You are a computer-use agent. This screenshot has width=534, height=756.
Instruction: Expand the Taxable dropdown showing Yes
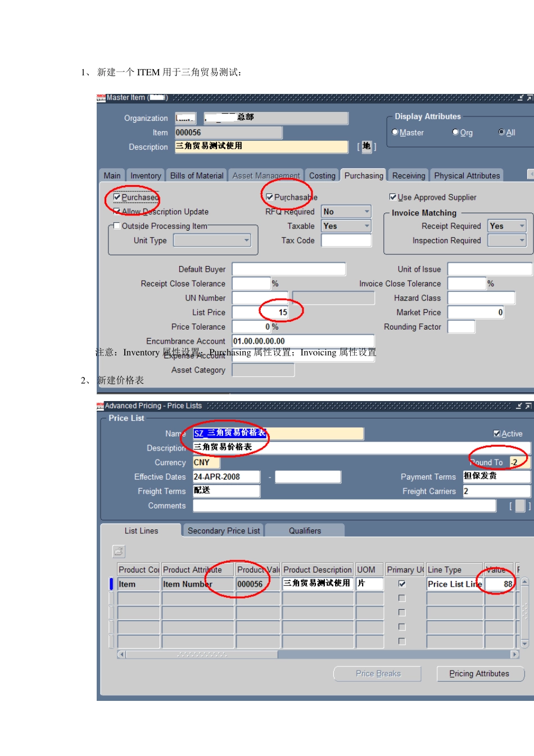pos(366,226)
